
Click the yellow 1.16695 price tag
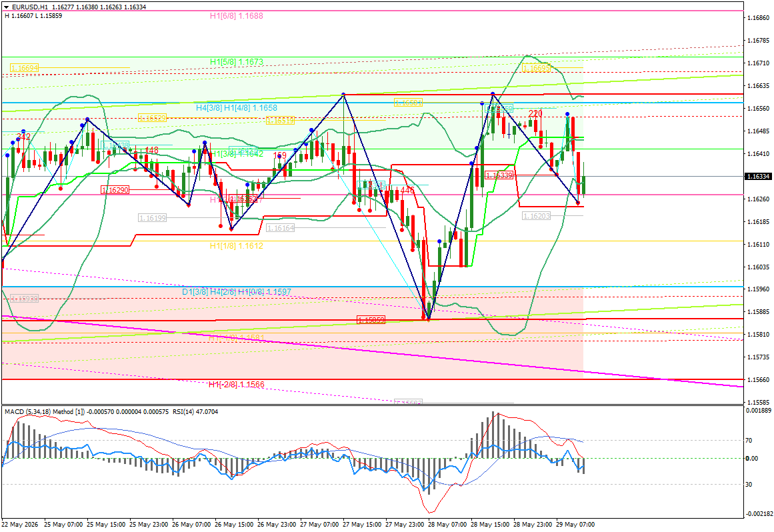536,68
